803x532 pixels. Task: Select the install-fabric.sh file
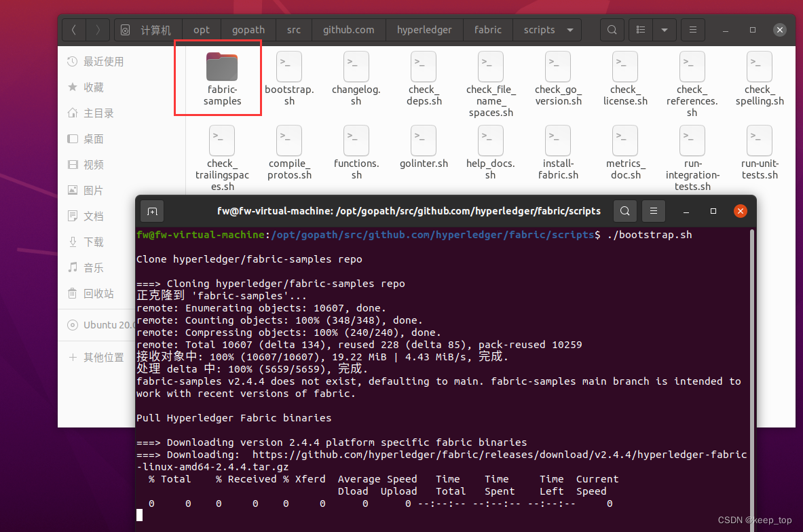[x=558, y=153]
